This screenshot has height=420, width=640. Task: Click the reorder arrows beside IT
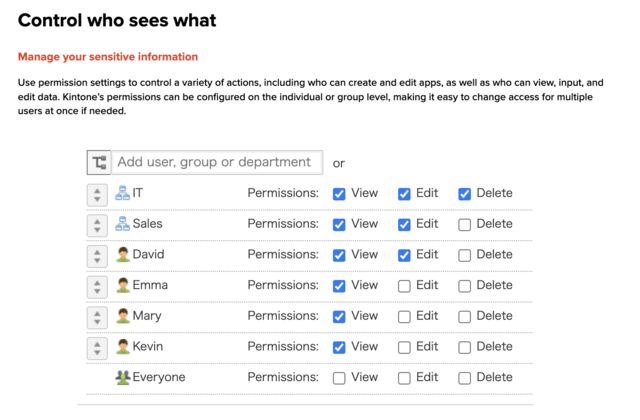97,195
